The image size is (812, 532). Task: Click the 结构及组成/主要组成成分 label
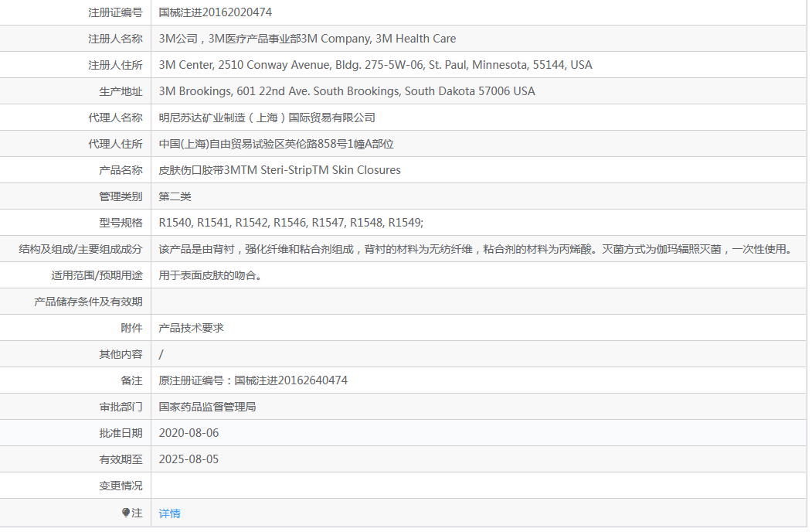point(80,250)
